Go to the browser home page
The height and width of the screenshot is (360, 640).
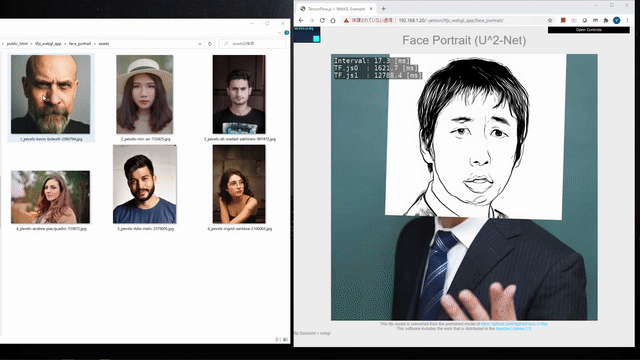333,20
